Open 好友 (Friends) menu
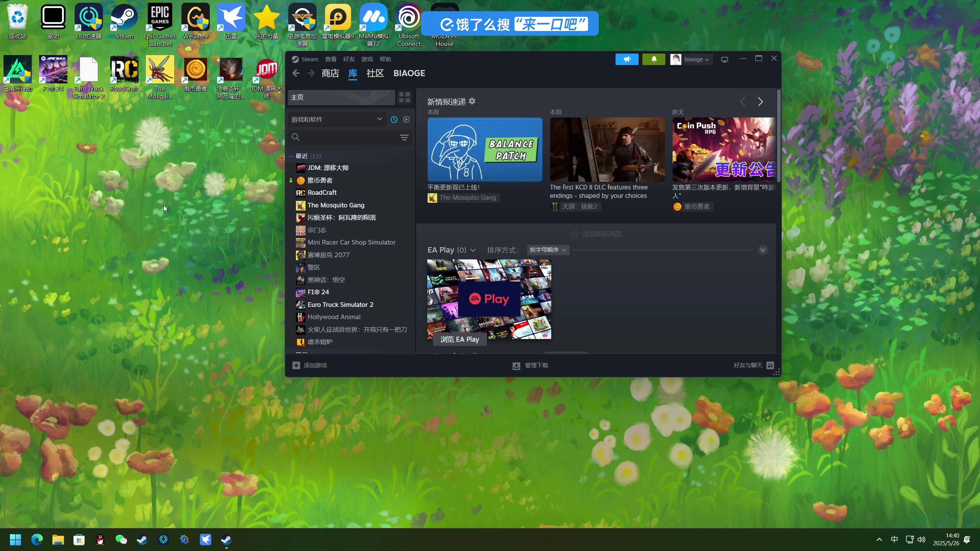980x551 pixels. [349, 59]
